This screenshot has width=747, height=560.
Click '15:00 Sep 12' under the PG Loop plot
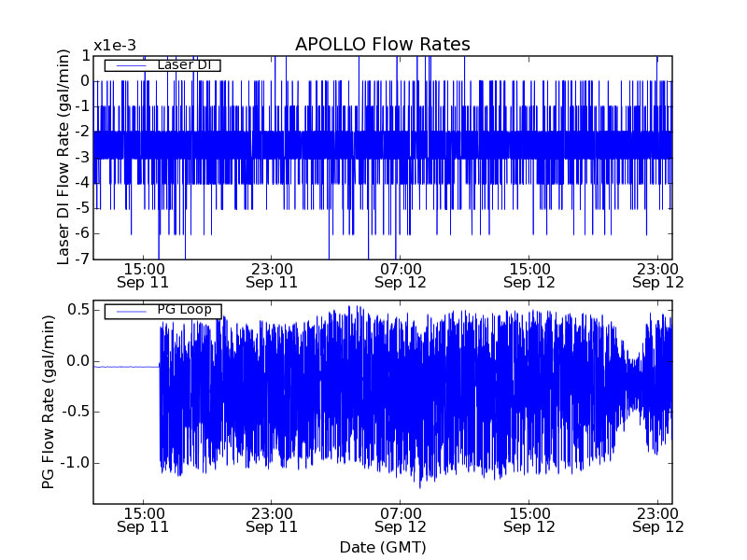click(529, 521)
